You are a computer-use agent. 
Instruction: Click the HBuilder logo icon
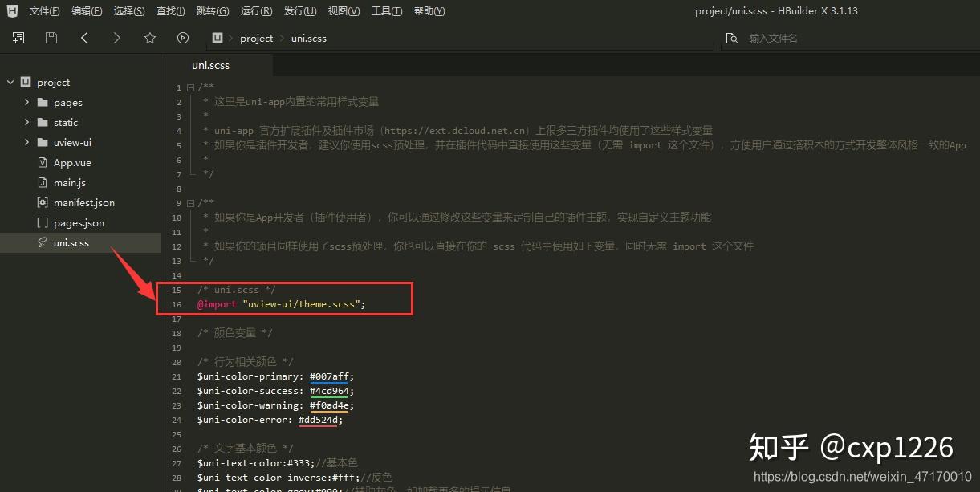12,11
